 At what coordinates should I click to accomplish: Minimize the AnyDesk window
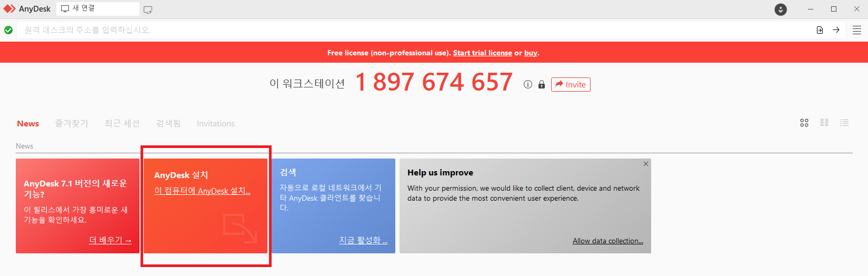(x=811, y=9)
